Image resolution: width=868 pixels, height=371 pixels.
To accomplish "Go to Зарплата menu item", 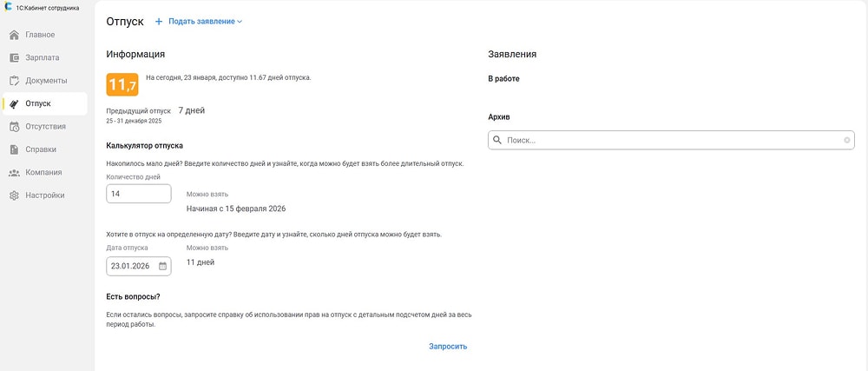I will coord(43,57).
